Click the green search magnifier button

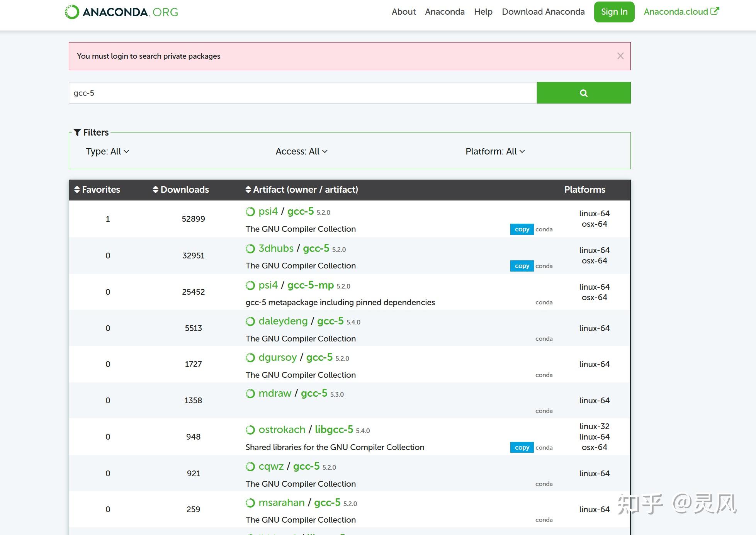coord(583,93)
